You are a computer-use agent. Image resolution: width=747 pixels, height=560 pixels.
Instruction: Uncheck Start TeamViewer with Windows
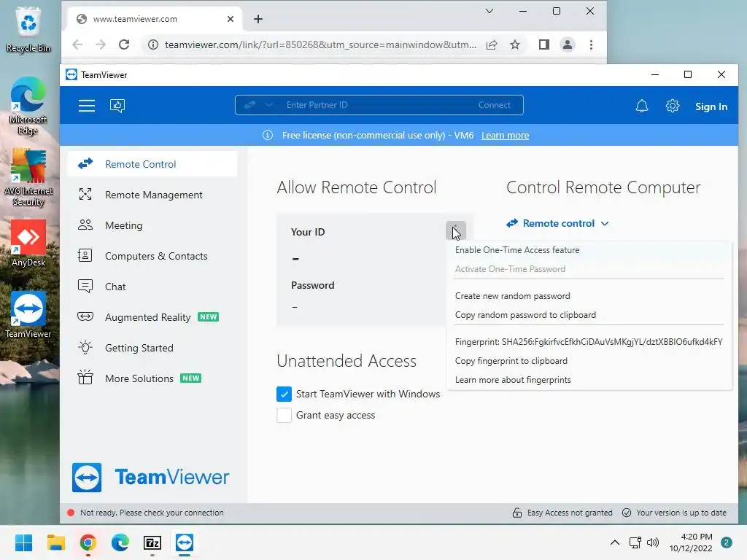tap(284, 394)
